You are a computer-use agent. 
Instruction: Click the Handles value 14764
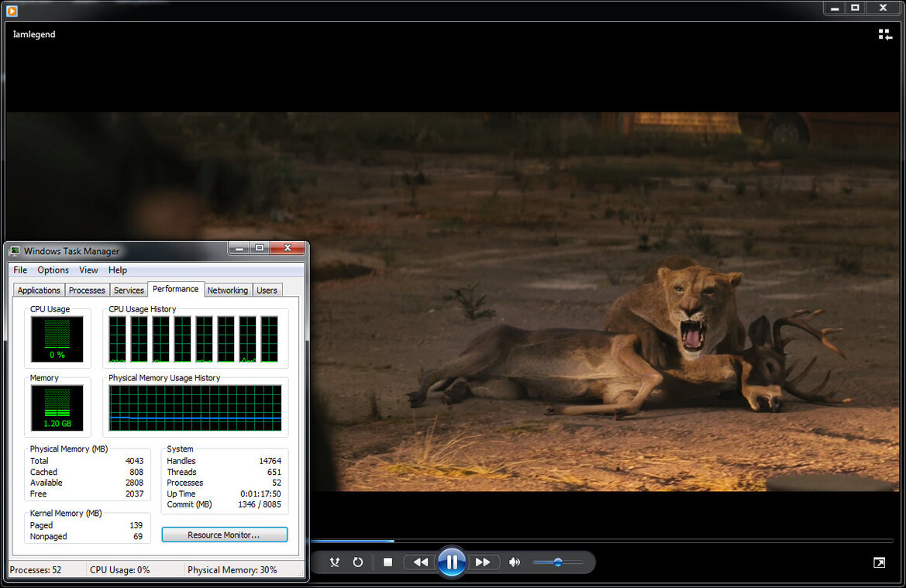[270, 461]
